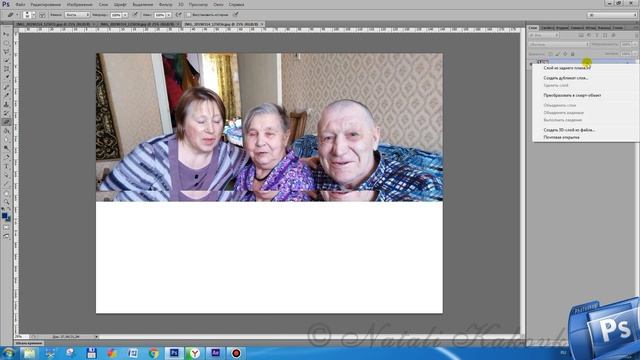The width and height of the screenshot is (640, 360).
Task: Select the Dodge tool
Action: pos(6,148)
